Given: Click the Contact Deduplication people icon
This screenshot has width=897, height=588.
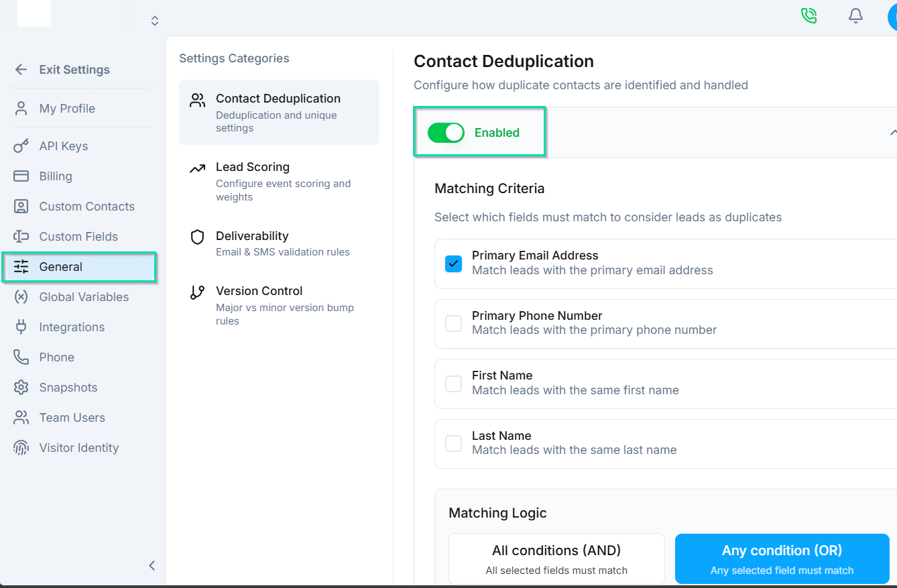Looking at the screenshot, I should coord(197,101).
